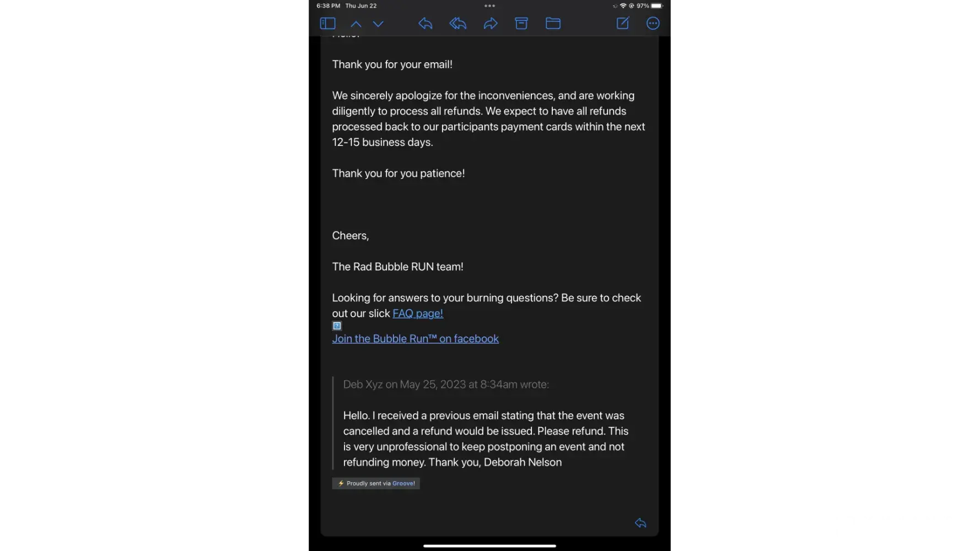Tap 'The Rad Bubble RUN team!' signature
The width and height of the screenshot is (980, 551).
click(x=398, y=267)
